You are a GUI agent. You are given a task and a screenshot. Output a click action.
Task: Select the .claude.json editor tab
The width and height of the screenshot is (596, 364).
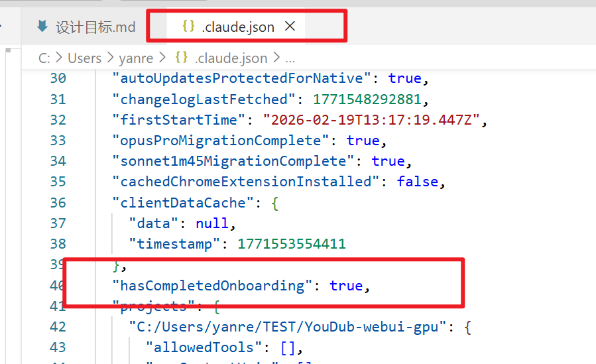tap(235, 27)
